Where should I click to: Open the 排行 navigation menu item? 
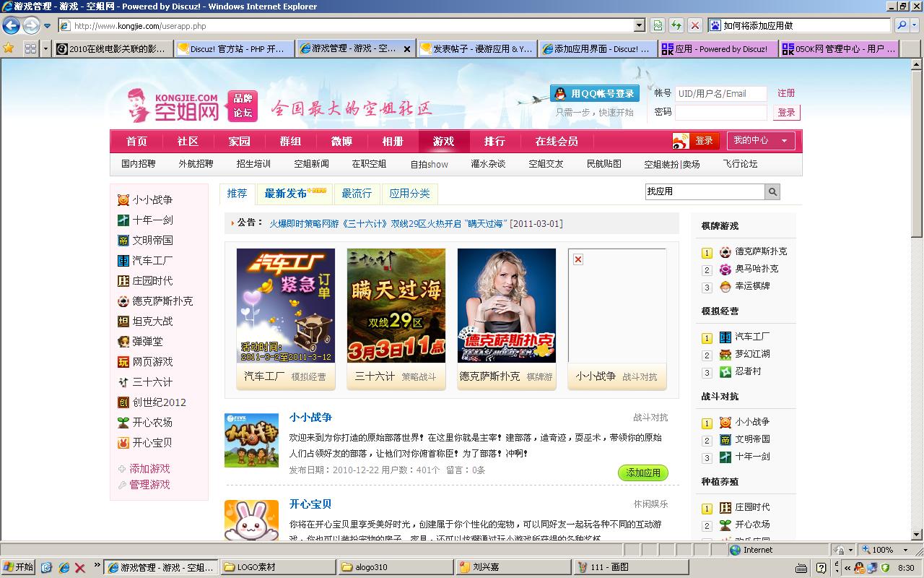tap(494, 141)
